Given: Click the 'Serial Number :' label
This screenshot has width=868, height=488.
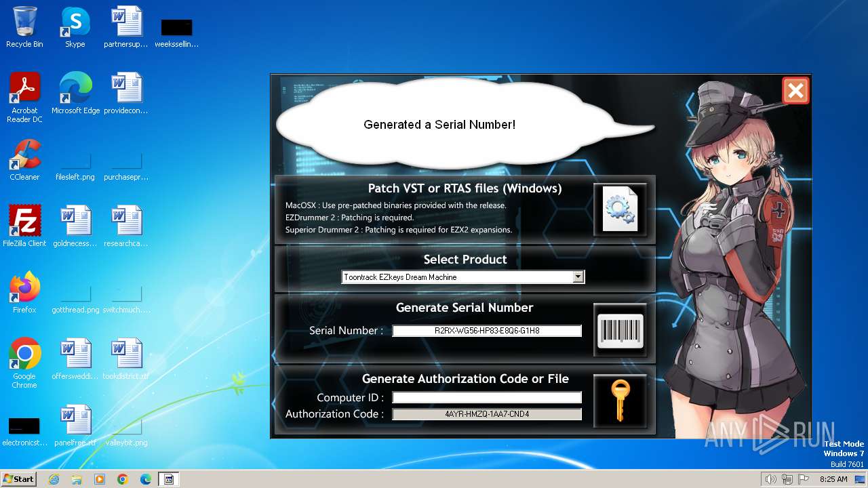Looking at the screenshot, I should (x=346, y=331).
